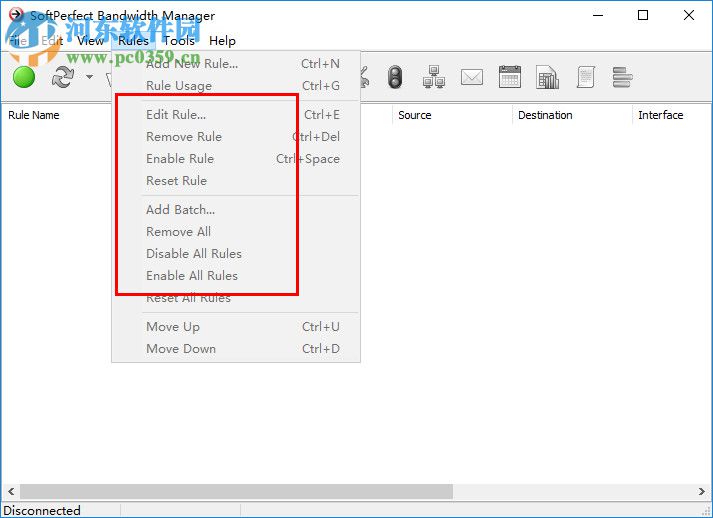This screenshot has width=713, height=518.
Task: Open the Tools menu
Action: (x=179, y=40)
